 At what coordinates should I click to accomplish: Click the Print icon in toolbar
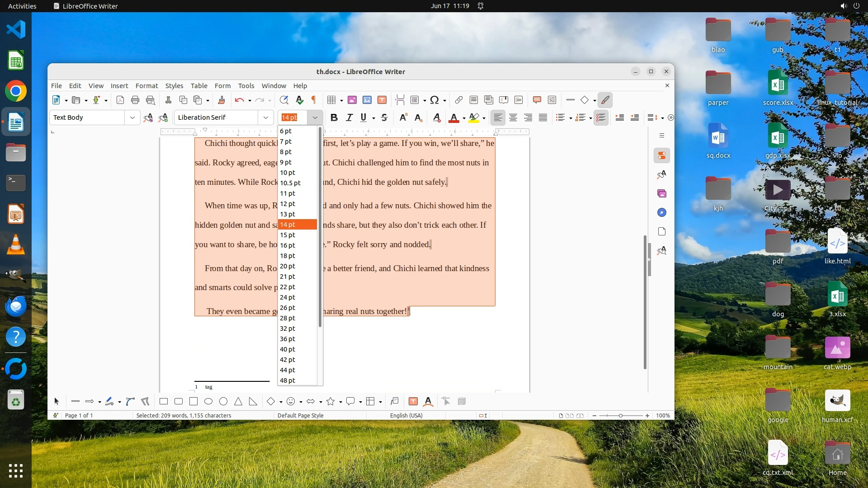coord(135,100)
